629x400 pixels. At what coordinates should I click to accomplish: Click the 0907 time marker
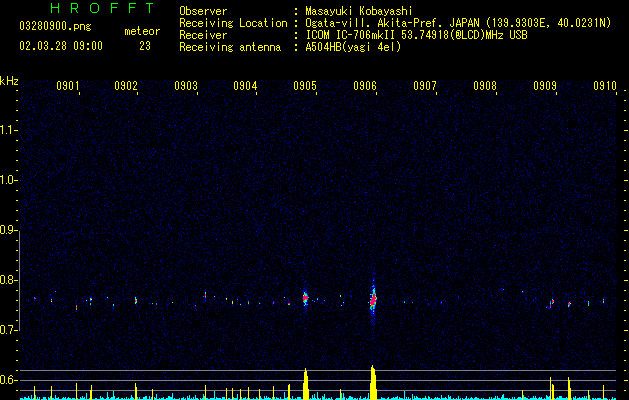click(425, 86)
